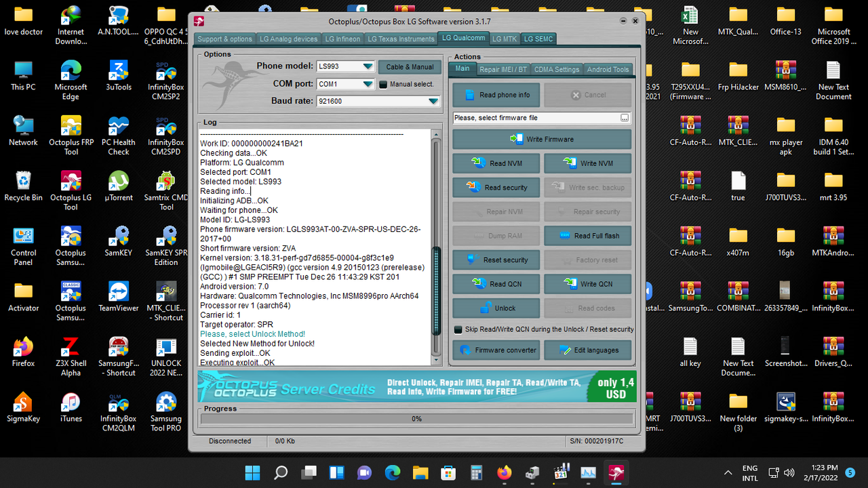The width and height of the screenshot is (868, 488).
Task: Open File Explorer from taskbar
Action: click(x=420, y=472)
